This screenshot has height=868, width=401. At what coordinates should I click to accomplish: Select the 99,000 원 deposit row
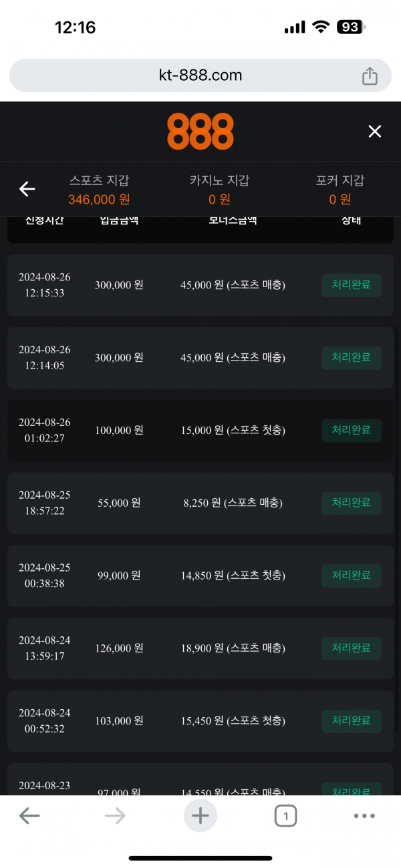click(200, 576)
